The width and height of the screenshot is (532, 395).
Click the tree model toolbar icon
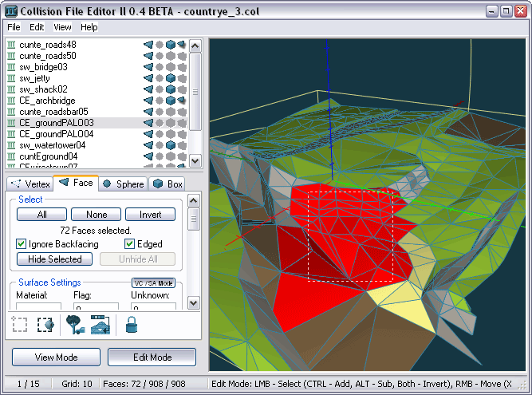click(x=74, y=325)
